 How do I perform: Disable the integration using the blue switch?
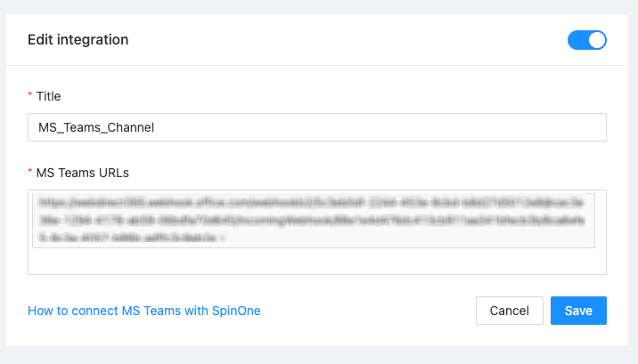click(x=586, y=40)
